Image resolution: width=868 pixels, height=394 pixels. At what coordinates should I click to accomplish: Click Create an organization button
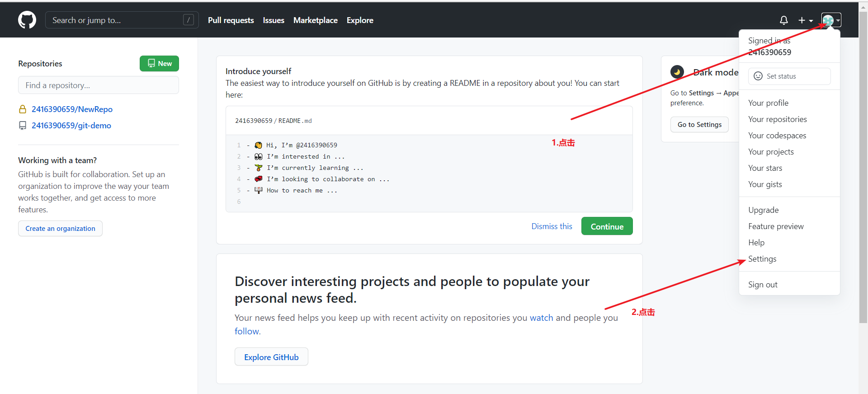click(x=60, y=229)
